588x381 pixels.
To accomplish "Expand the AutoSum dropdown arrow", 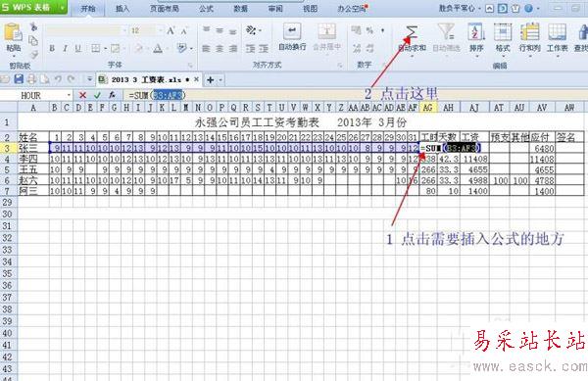I will pyautogui.click(x=412, y=56).
